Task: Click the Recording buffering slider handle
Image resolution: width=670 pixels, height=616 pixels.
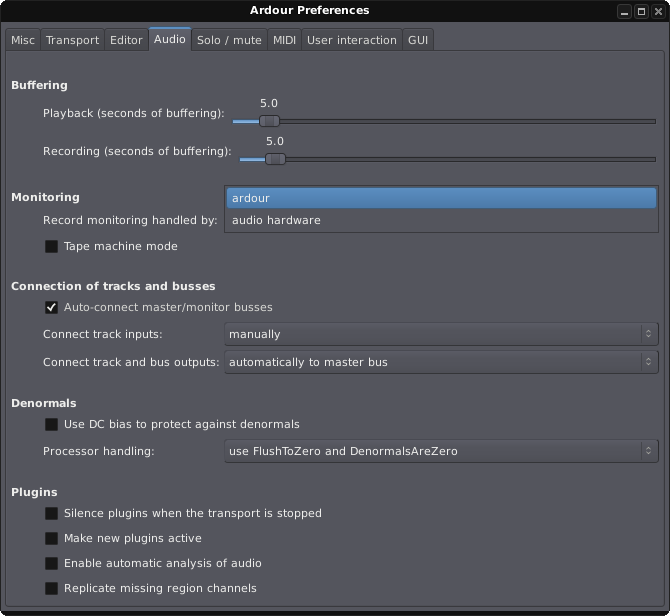Action: [276, 159]
